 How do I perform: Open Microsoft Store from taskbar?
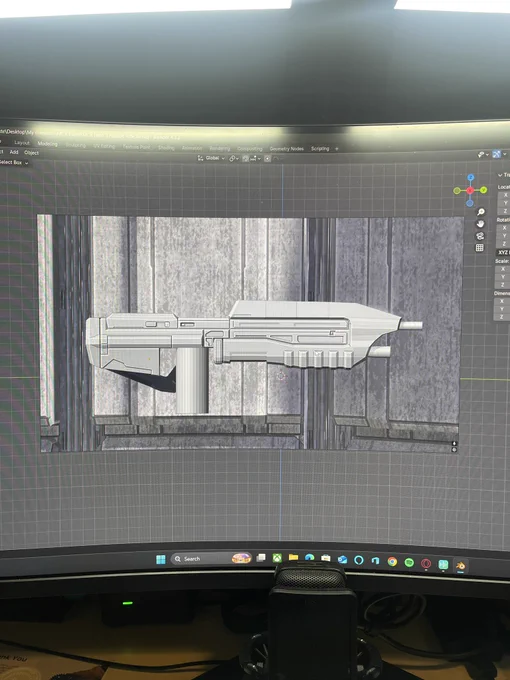click(x=326, y=559)
